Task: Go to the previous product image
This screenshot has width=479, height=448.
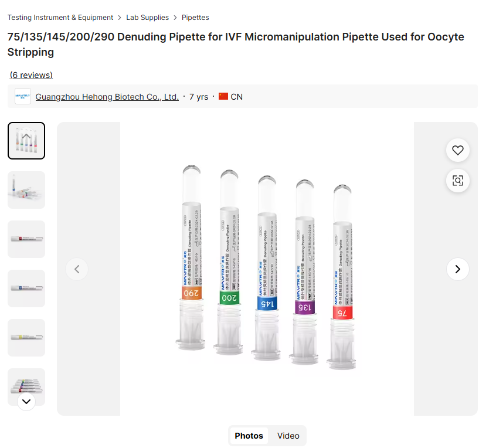Action: (x=77, y=269)
